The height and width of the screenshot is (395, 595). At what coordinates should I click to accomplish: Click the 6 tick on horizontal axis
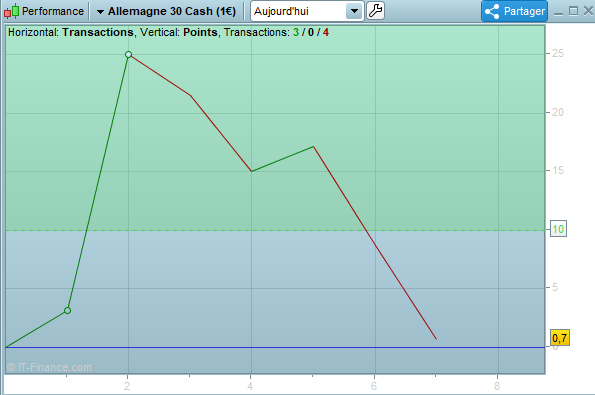coord(374,386)
